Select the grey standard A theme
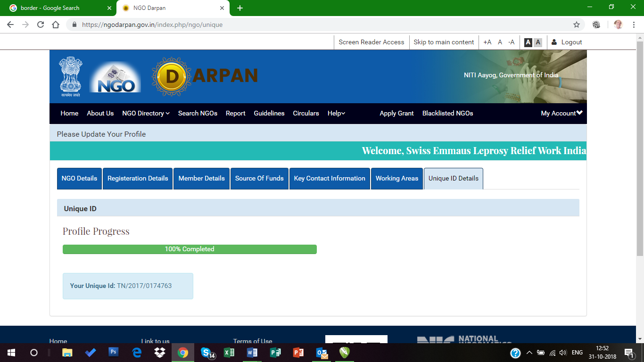 [x=538, y=42]
